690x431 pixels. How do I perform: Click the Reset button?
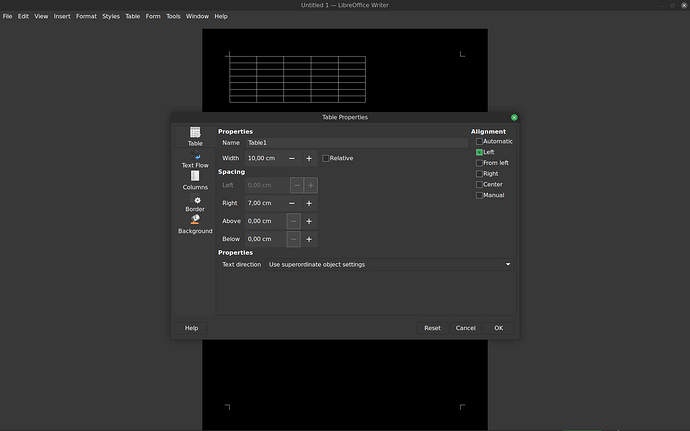click(x=432, y=328)
